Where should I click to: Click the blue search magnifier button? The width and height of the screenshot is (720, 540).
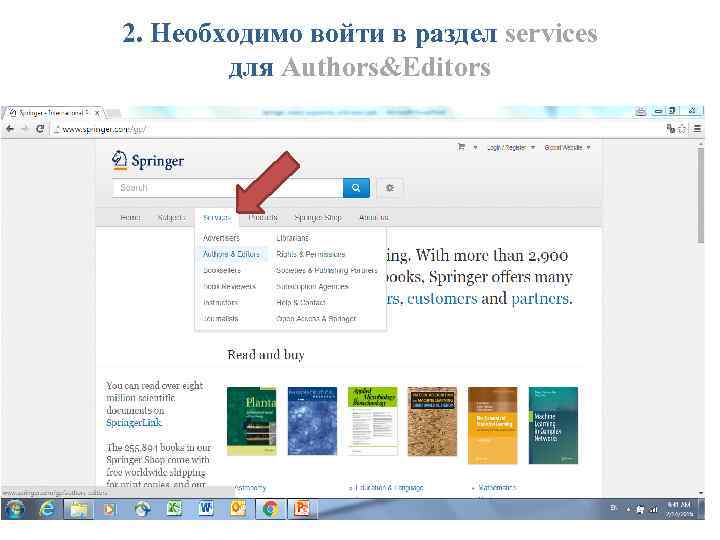(x=356, y=188)
